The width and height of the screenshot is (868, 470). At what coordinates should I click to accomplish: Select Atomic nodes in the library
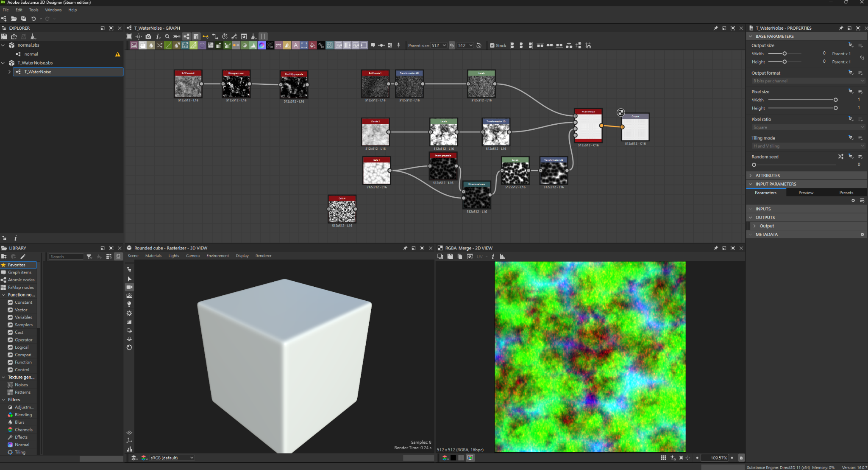click(x=21, y=280)
